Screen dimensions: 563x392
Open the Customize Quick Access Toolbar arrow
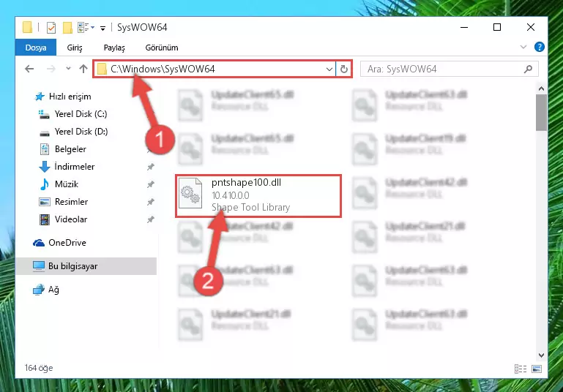tap(102, 29)
